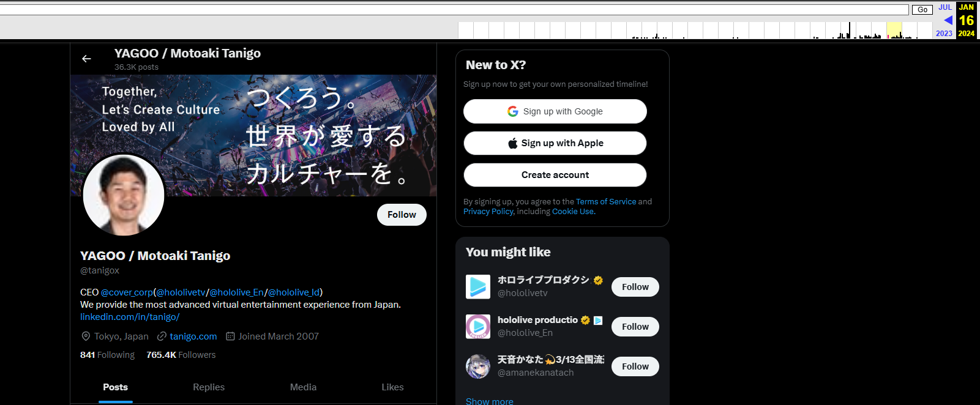Open the @hololive_En mention in bio

click(x=237, y=292)
